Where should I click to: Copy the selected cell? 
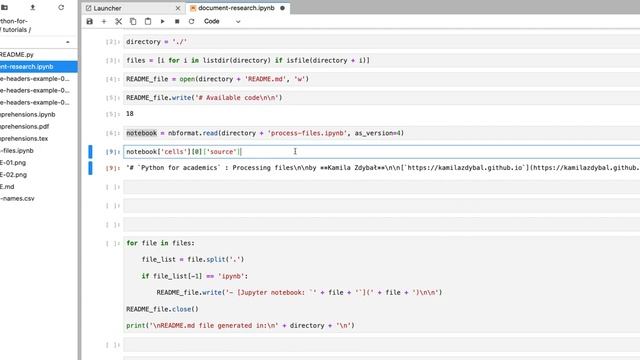(133, 21)
